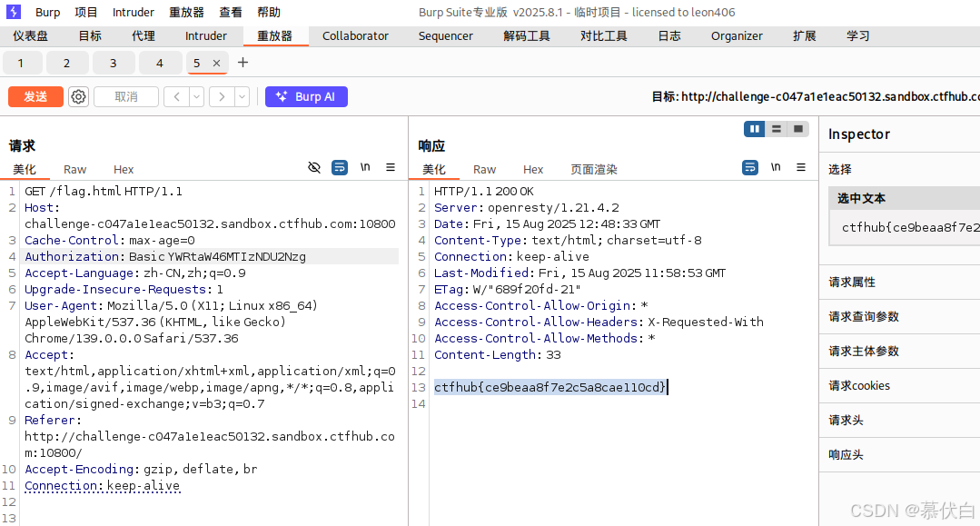Viewport: 980px width, 526px height.
Task: Expand 请求主体参数 section in Inspector
Action: [x=900, y=351]
